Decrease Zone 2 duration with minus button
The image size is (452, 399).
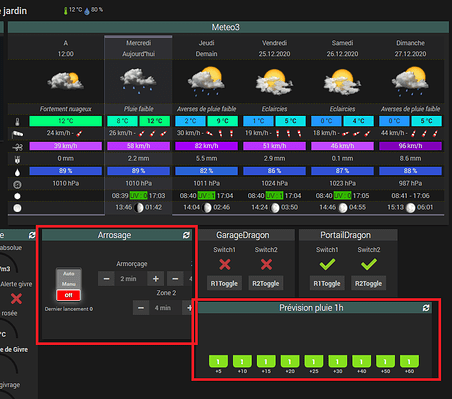pos(141,308)
